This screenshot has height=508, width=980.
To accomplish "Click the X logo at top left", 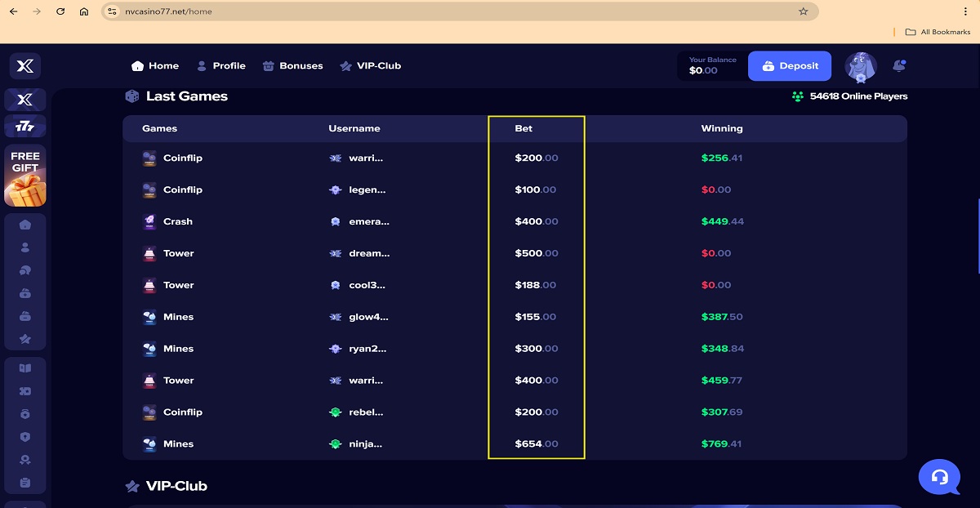I will coord(25,66).
